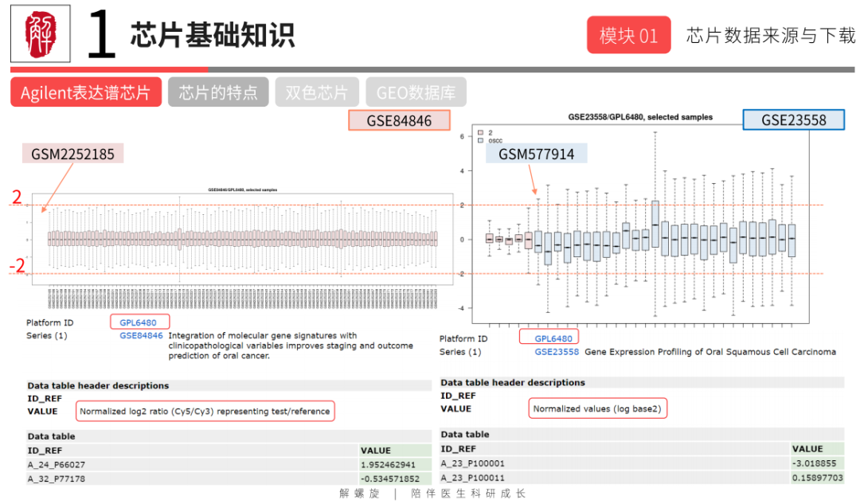
Task: Click the GSE84846 boxplot thumbnail
Action: [242, 239]
